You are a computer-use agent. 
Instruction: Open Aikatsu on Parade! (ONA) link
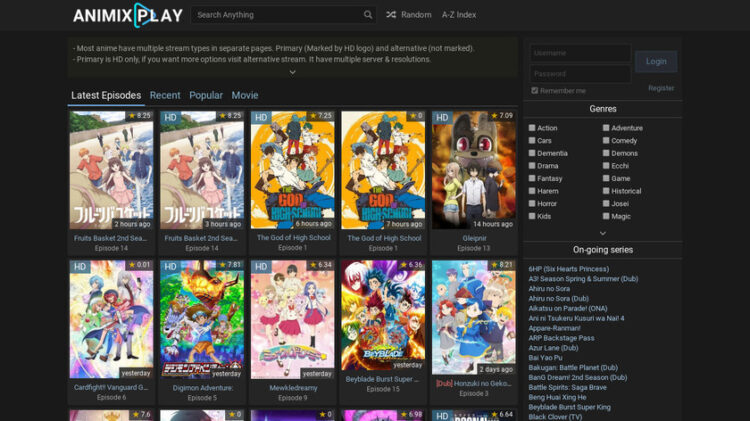(x=568, y=309)
